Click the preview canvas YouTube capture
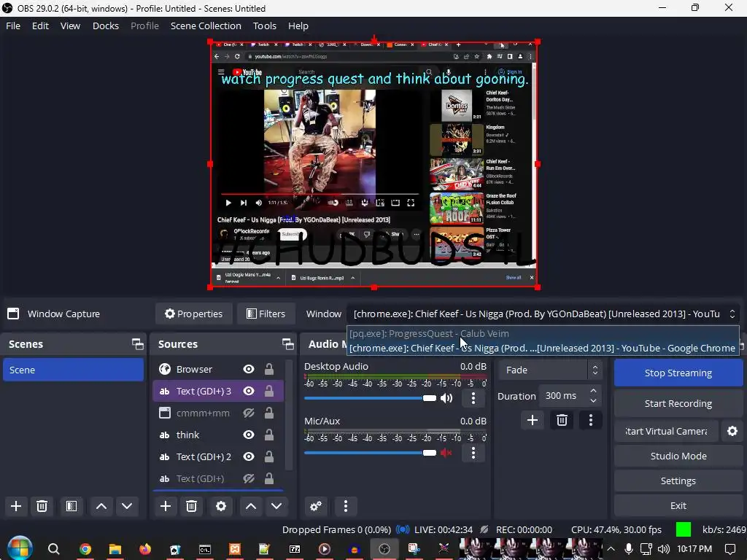This screenshot has width=747, height=560. (374, 164)
